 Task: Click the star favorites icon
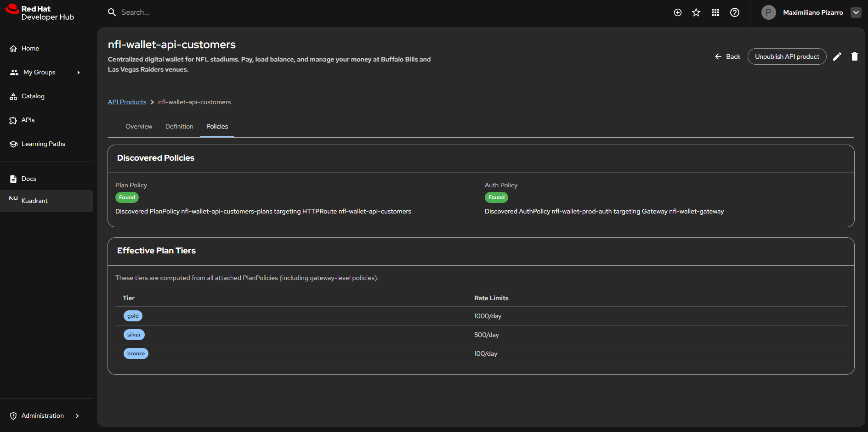click(696, 12)
